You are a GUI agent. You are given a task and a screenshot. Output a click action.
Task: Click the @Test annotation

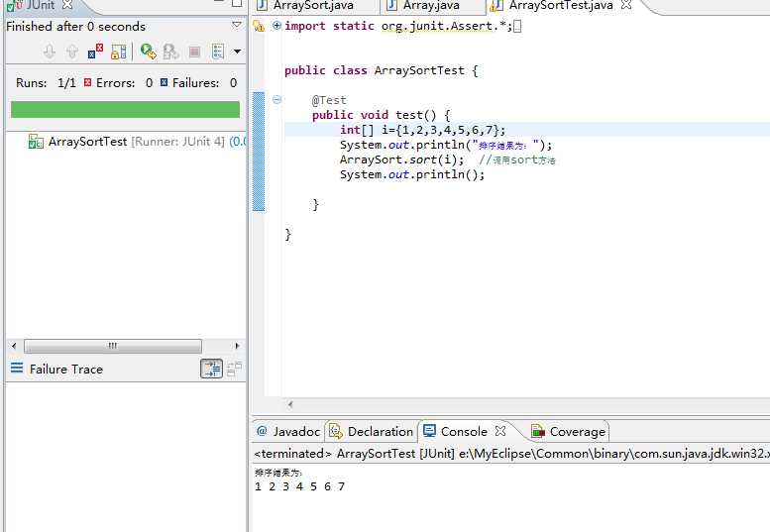329,100
